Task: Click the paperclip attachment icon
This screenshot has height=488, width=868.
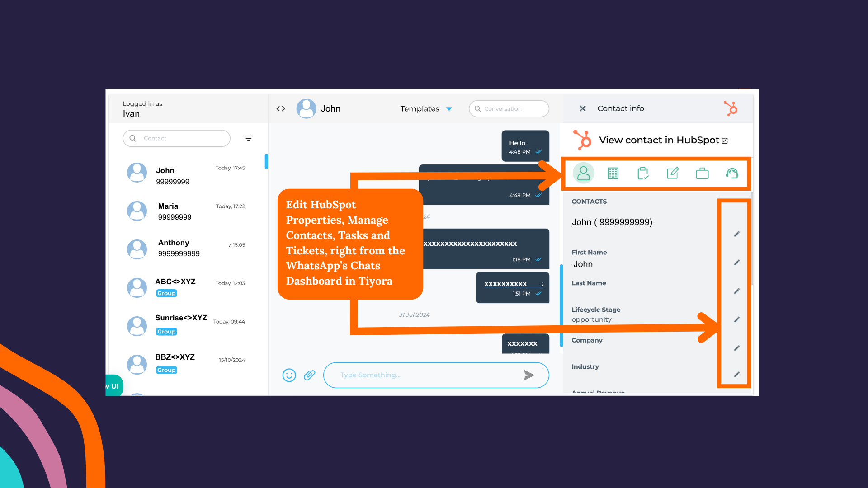Action: [x=310, y=375]
